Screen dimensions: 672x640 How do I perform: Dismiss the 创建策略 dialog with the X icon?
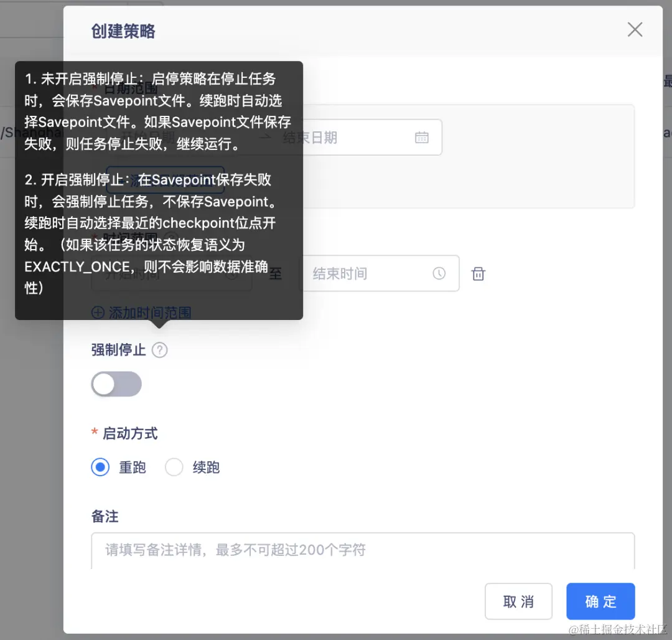point(635,29)
